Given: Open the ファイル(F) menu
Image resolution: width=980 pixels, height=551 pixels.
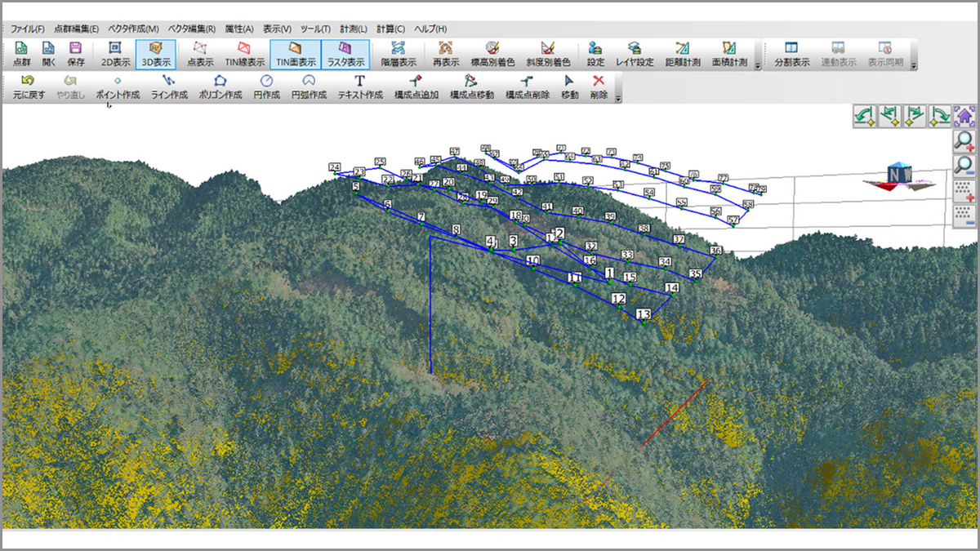Looking at the screenshot, I should point(28,29).
